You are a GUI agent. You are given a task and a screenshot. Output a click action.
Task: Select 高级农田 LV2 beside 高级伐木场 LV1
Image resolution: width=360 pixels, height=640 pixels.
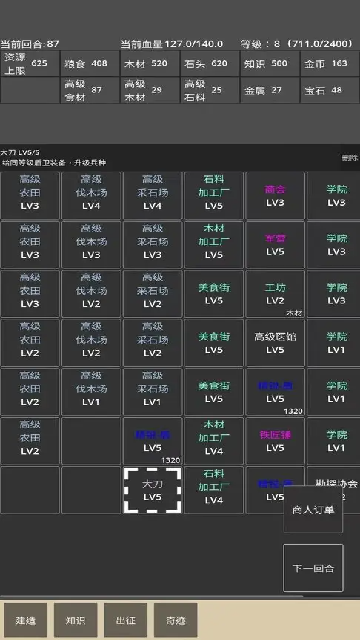pos(30,392)
